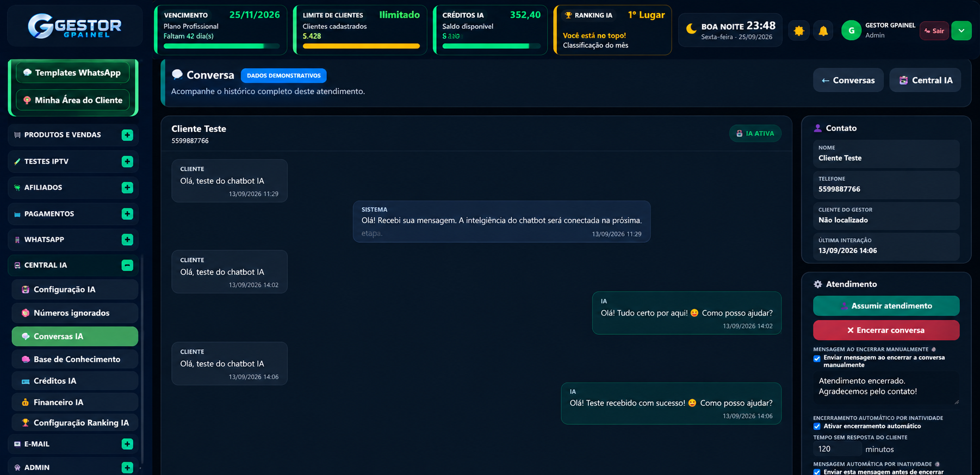Viewport: 980px width, 475px height.
Task: Click the closing message text area
Action: 886,388
